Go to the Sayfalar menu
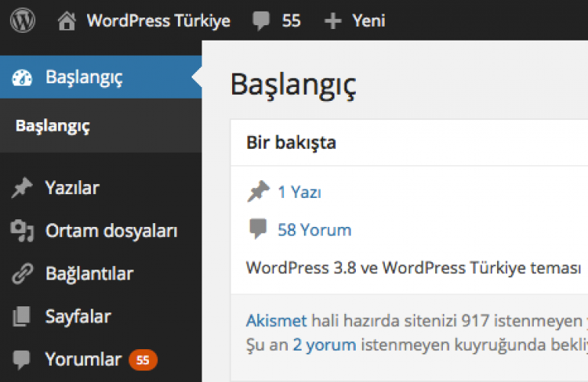The width and height of the screenshot is (588, 382). pos(78,316)
